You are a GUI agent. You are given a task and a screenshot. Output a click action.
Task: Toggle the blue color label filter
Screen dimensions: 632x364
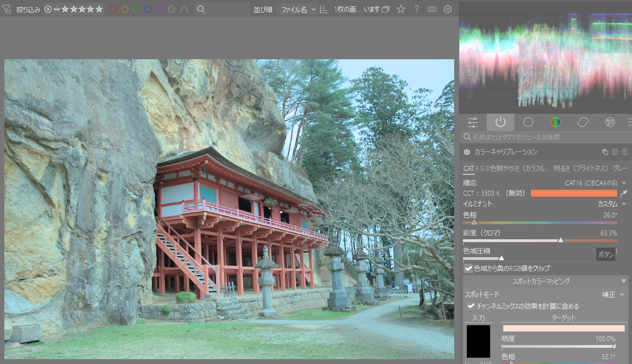[x=148, y=9]
